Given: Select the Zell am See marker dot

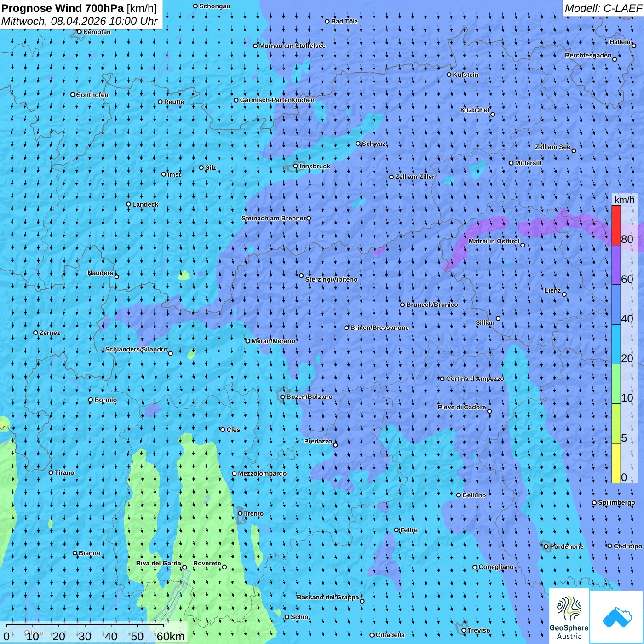Looking at the screenshot, I should point(574,150).
